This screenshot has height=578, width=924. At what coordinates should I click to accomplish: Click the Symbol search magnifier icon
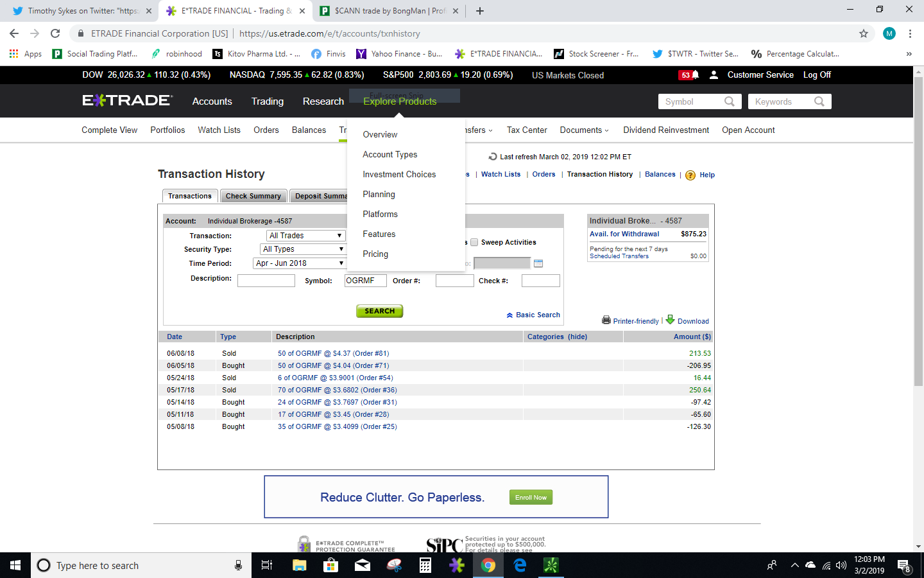(x=729, y=101)
